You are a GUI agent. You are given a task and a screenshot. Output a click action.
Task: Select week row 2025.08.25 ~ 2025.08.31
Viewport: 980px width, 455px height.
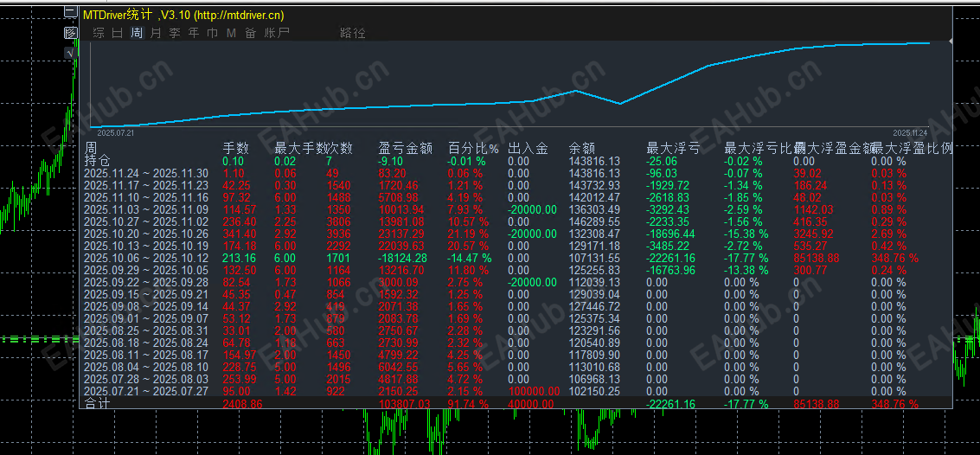point(145,330)
